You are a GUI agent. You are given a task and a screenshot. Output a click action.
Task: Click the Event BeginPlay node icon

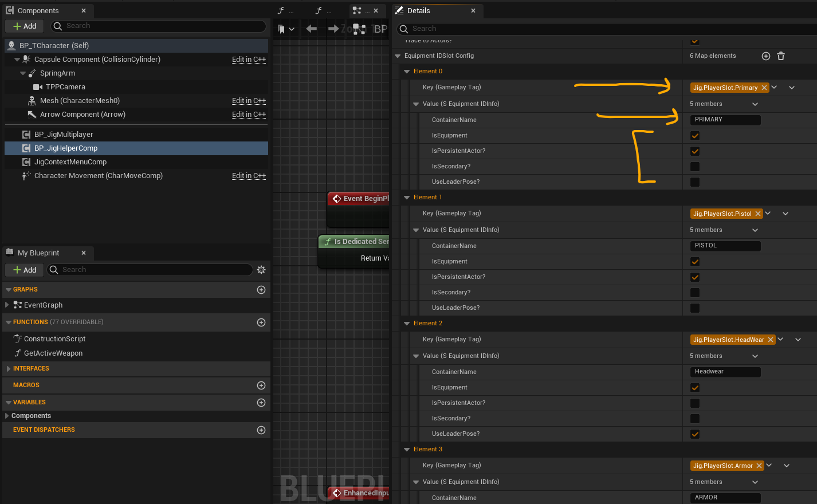pos(337,199)
